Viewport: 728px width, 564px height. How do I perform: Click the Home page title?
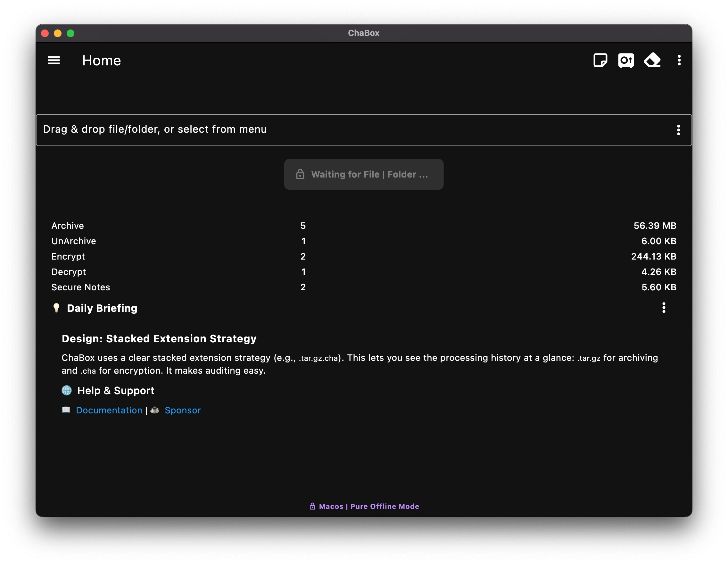point(101,61)
